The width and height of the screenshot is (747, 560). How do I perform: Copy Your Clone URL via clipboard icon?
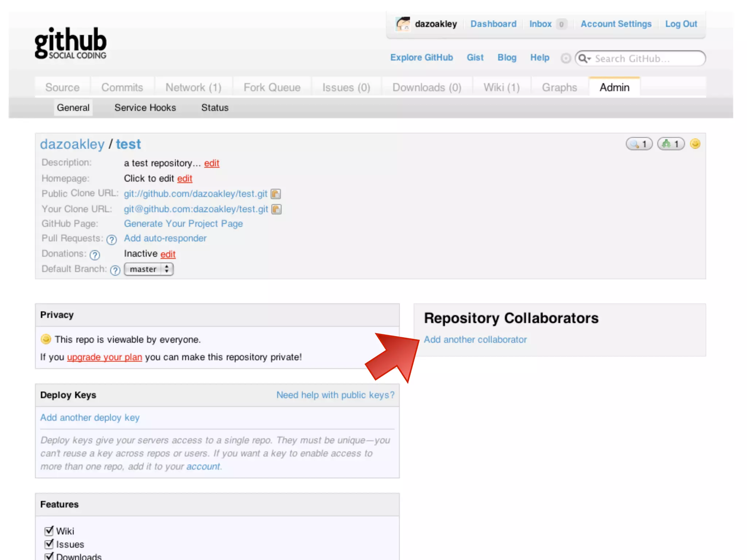(x=276, y=209)
